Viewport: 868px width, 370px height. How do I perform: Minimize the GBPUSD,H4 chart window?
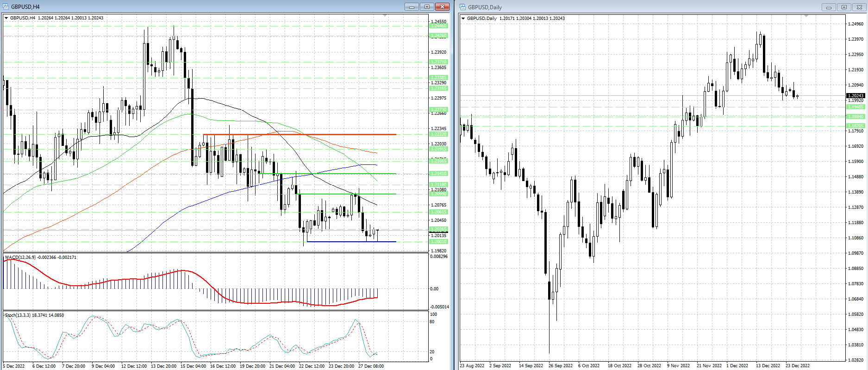pyautogui.click(x=411, y=6)
